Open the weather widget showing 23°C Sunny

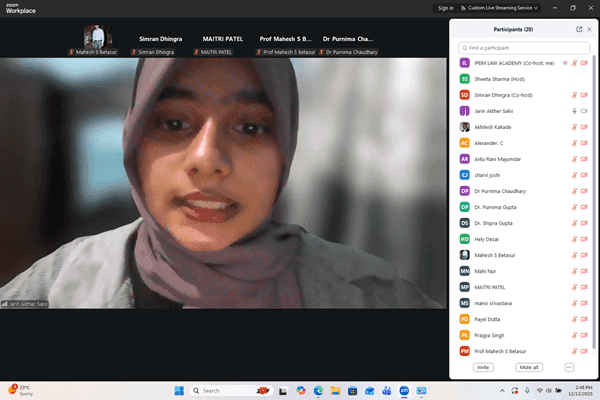tap(21, 390)
